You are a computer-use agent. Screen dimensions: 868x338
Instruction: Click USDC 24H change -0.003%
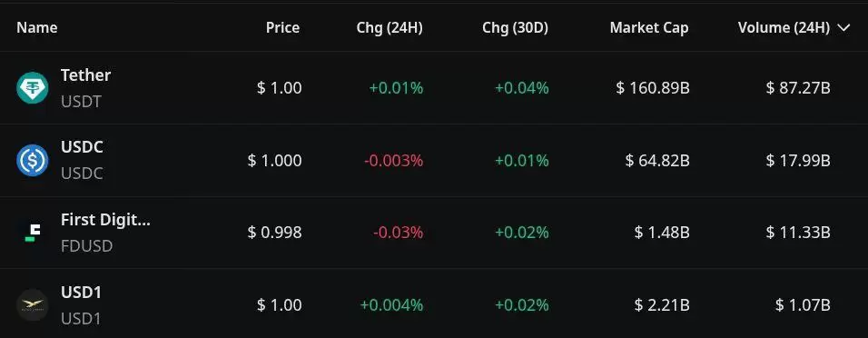pos(393,161)
